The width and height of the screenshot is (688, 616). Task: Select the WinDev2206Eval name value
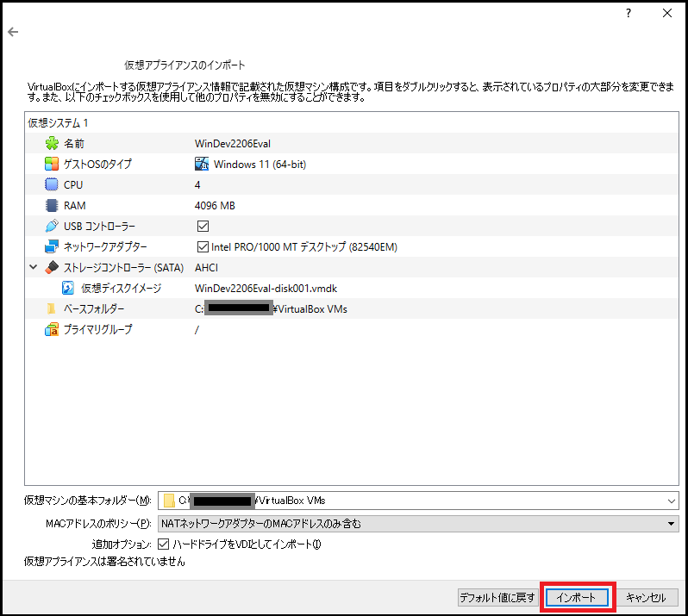tap(233, 144)
